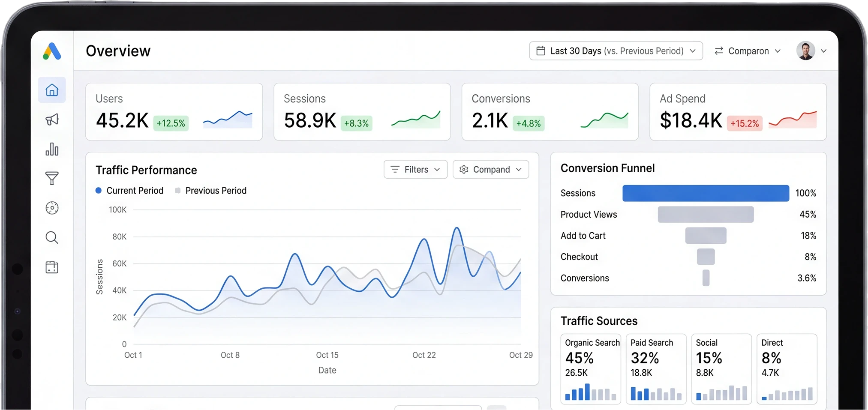This screenshot has width=868, height=410.
Task: Open the Last 30 Days date range dropdown
Action: 616,51
